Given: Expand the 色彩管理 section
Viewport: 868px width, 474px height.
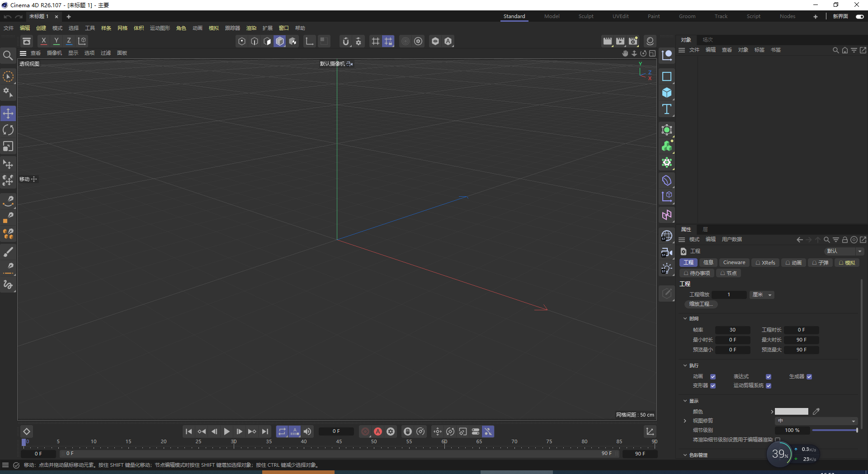Looking at the screenshot, I should 685,455.
